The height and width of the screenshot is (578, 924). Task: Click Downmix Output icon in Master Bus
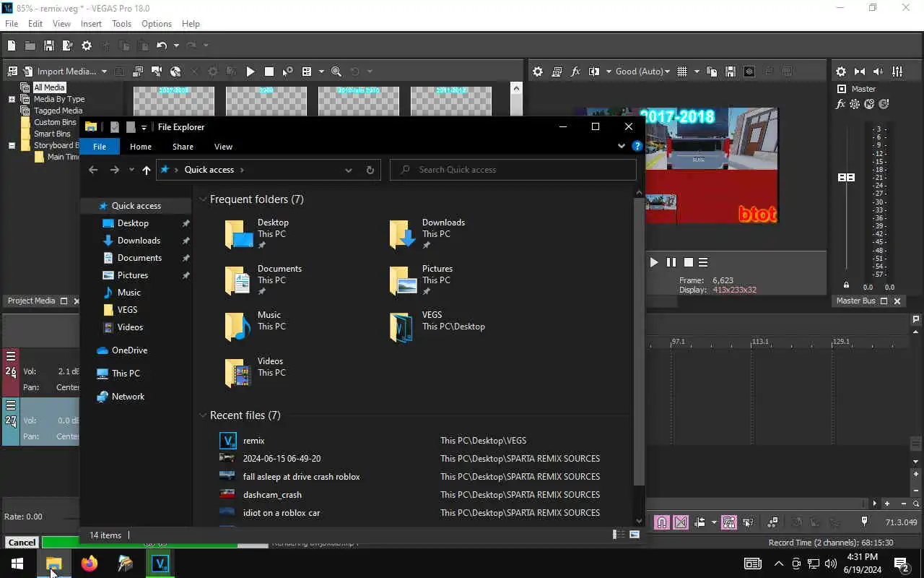(x=860, y=72)
